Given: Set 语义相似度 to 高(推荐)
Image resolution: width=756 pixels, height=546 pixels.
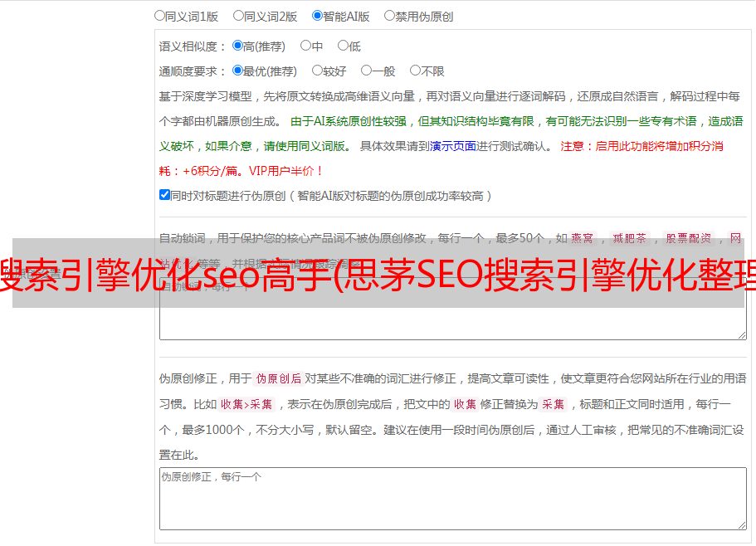Looking at the screenshot, I should (x=237, y=46).
